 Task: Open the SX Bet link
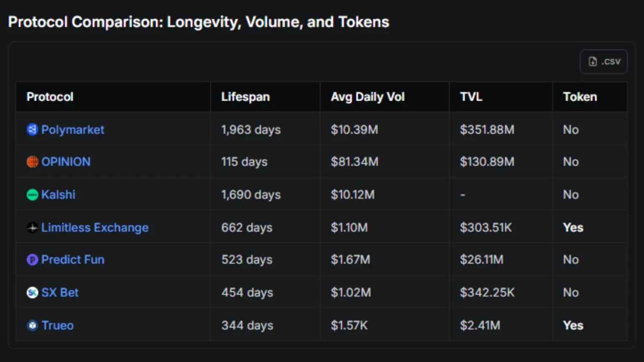60,292
